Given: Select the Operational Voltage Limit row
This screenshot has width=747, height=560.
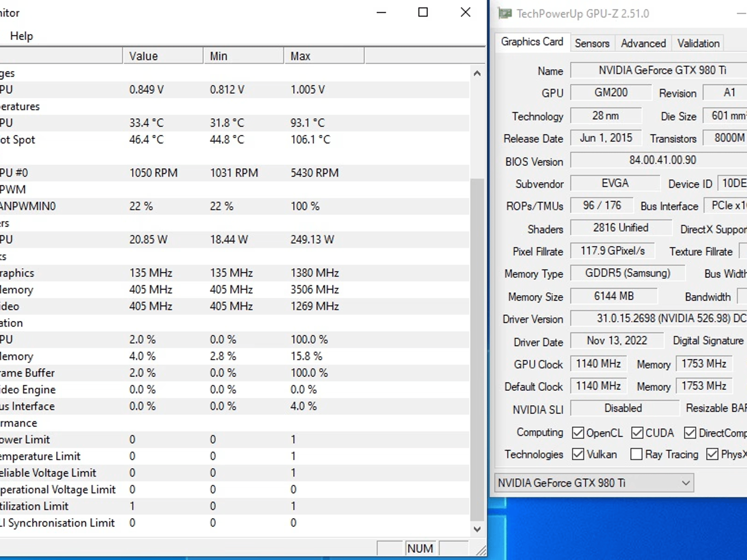Looking at the screenshot, I should 235,489.
